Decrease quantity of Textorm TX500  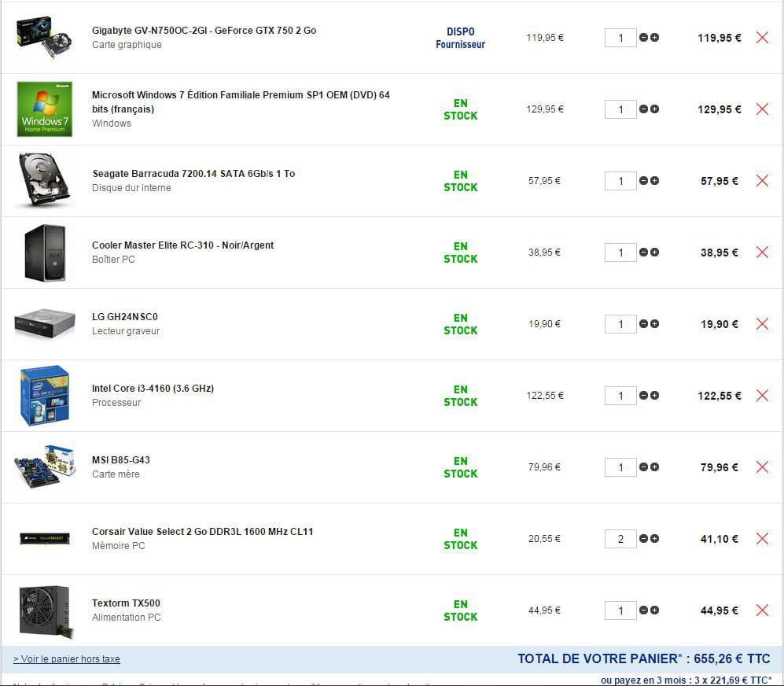(x=643, y=610)
